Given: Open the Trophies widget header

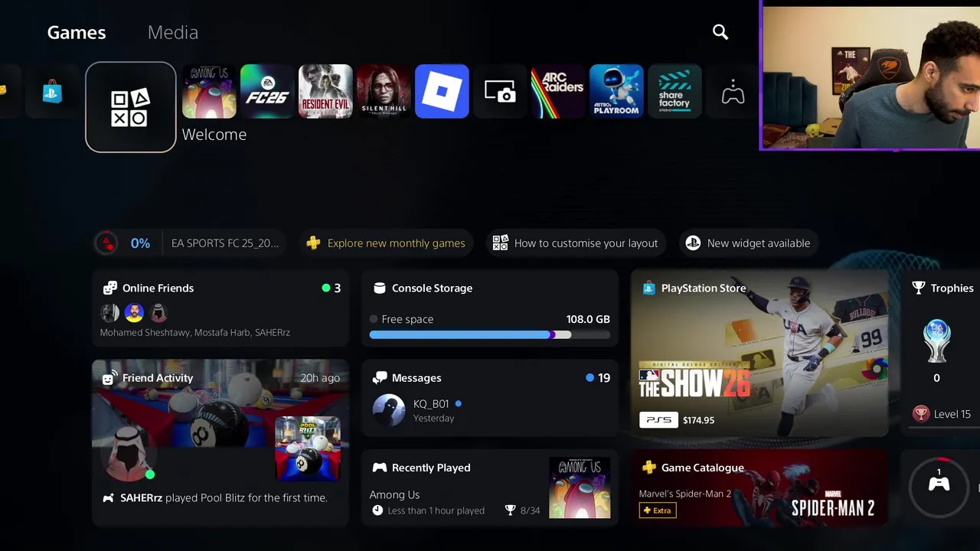Looking at the screenshot, I should [x=942, y=288].
